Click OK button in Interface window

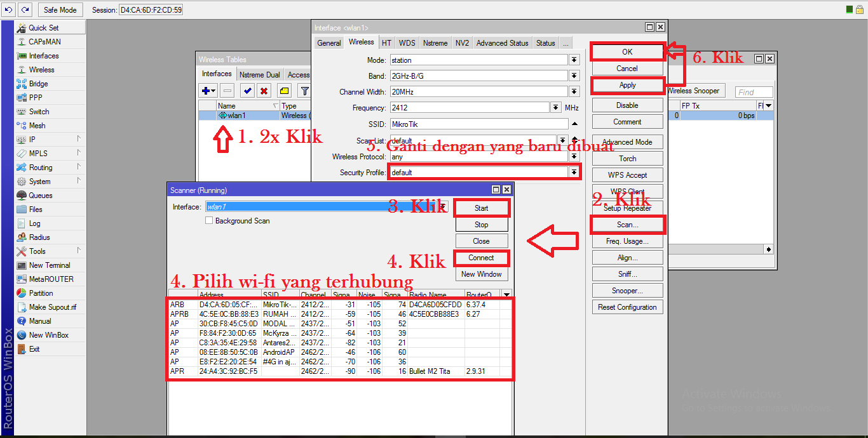tap(627, 52)
